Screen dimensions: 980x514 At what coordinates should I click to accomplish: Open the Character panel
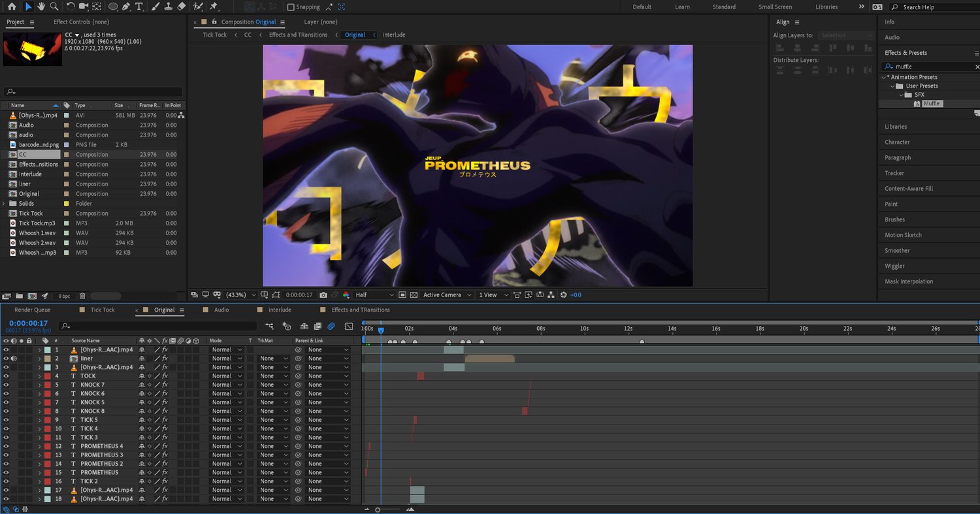[897, 142]
